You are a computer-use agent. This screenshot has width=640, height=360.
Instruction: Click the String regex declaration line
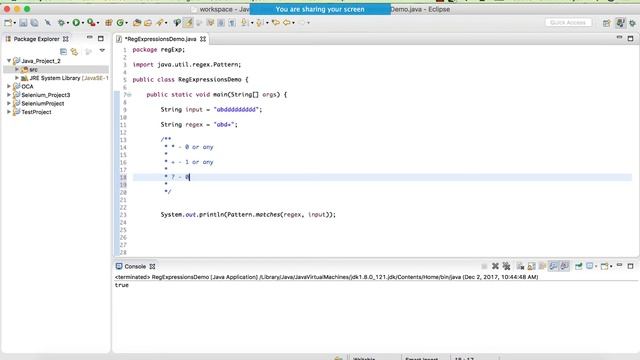(x=199, y=124)
